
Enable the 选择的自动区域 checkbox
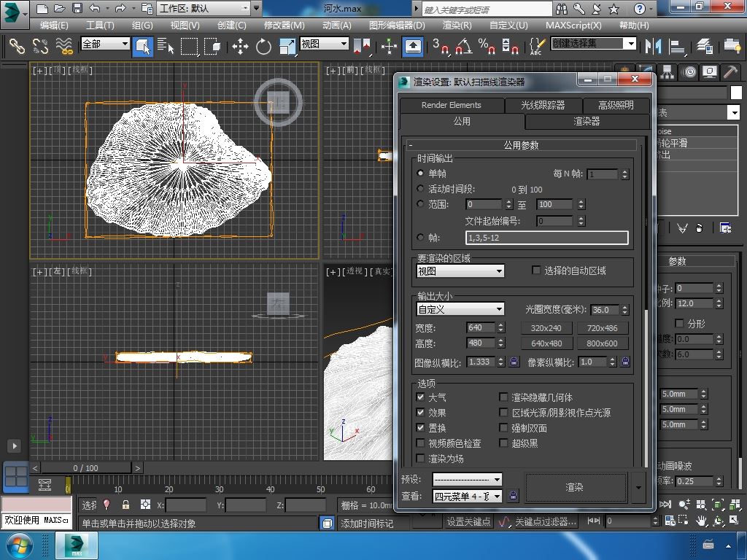point(536,271)
